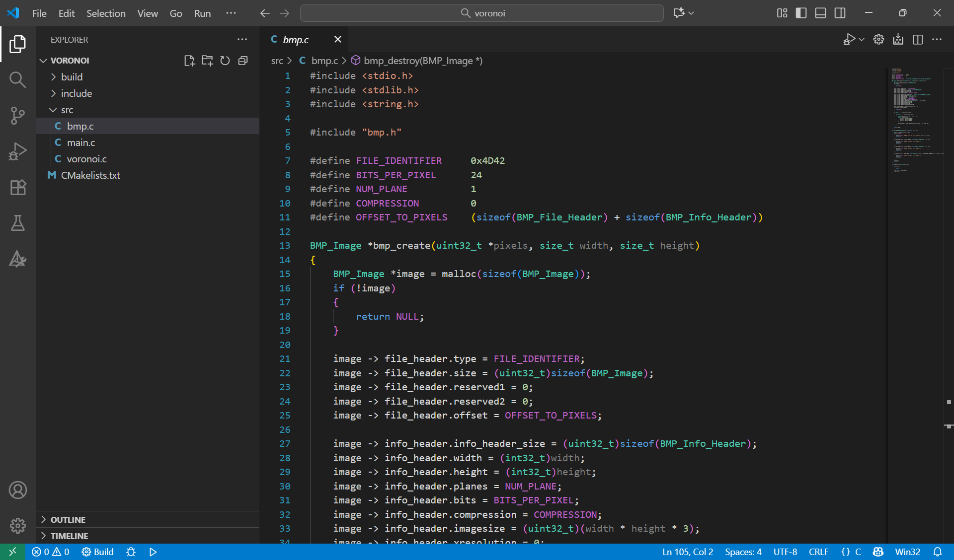Click the CRLF line ending indicator
Image resolution: width=954 pixels, height=560 pixels.
tap(818, 552)
